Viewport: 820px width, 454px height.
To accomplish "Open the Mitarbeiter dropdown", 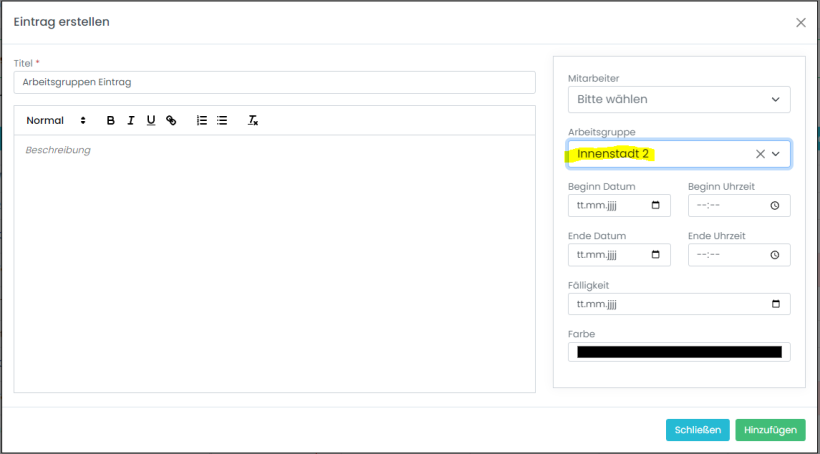I will pyautogui.click(x=679, y=99).
